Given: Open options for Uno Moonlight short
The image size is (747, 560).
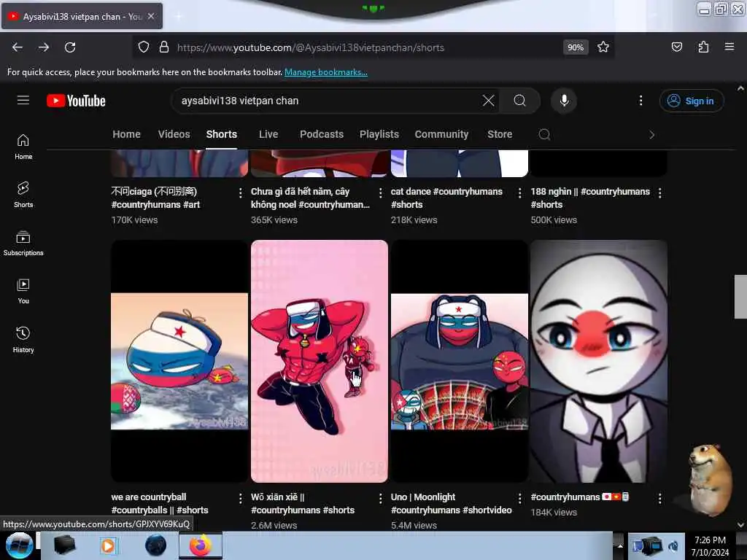Looking at the screenshot, I should 519,498.
